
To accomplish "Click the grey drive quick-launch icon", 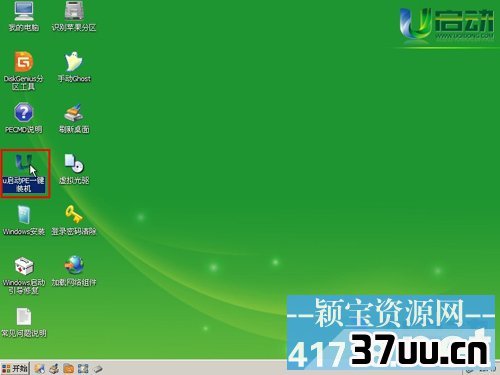I will click(97, 369).
